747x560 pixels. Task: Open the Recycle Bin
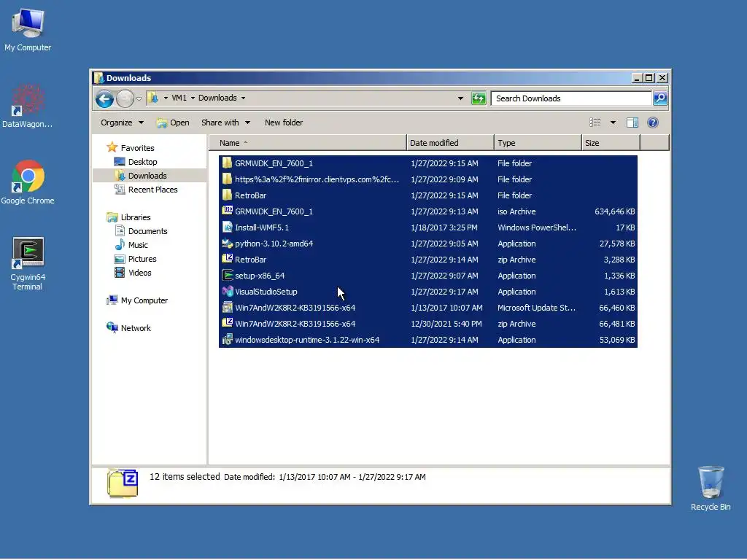pyautogui.click(x=711, y=488)
